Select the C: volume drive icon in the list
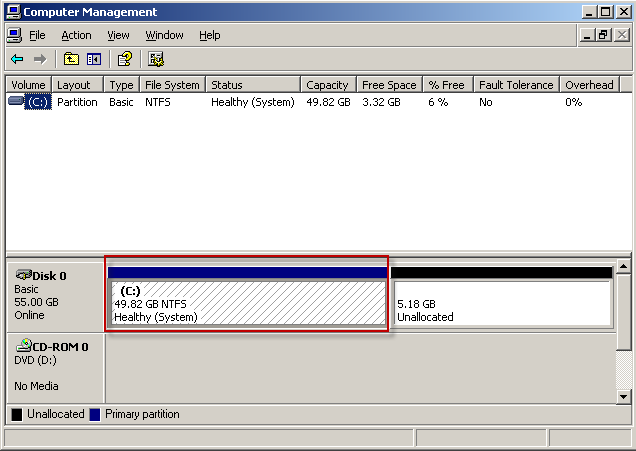 coord(16,101)
